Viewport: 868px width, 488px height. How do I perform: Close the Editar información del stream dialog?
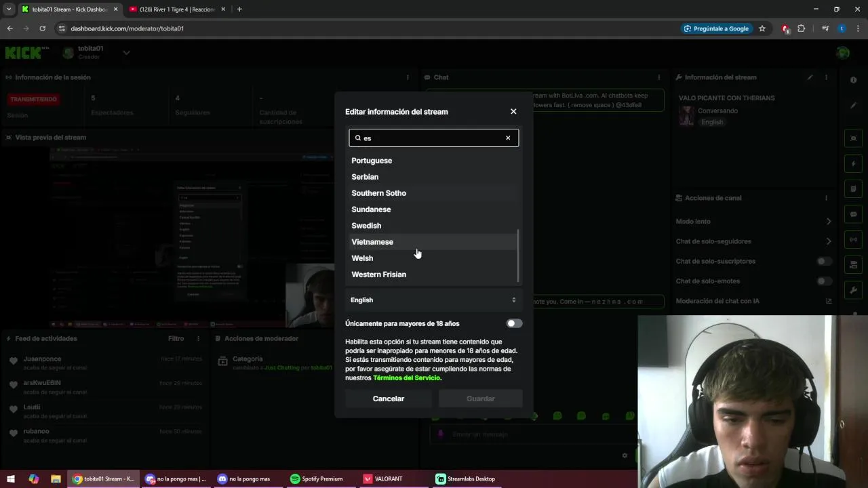pyautogui.click(x=513, y=112)
